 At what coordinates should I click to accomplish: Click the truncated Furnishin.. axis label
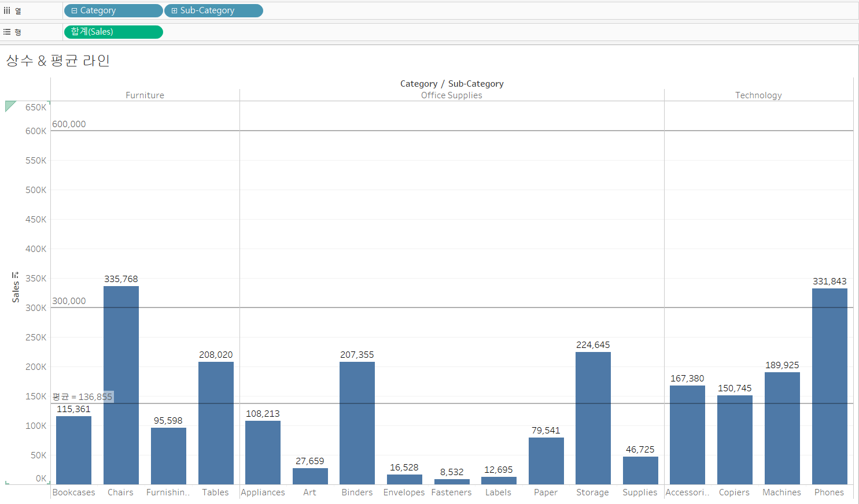click(x=168, y=492)
